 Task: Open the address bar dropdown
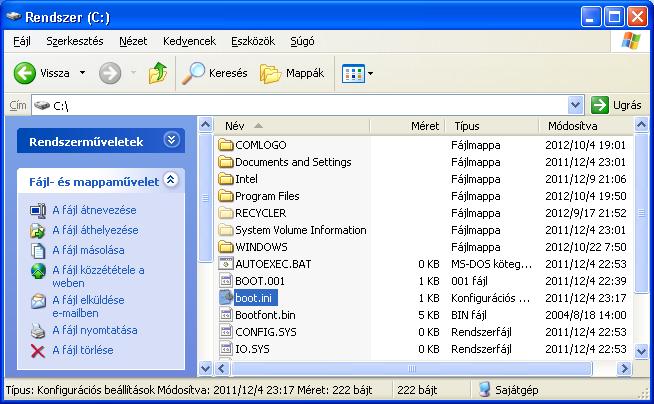pos(575,105)
